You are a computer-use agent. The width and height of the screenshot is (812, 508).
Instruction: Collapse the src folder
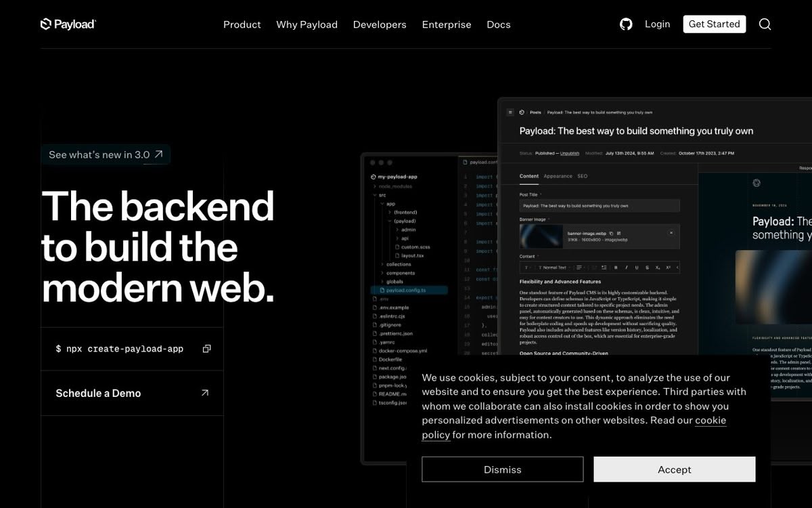click(x=380, y=195)
